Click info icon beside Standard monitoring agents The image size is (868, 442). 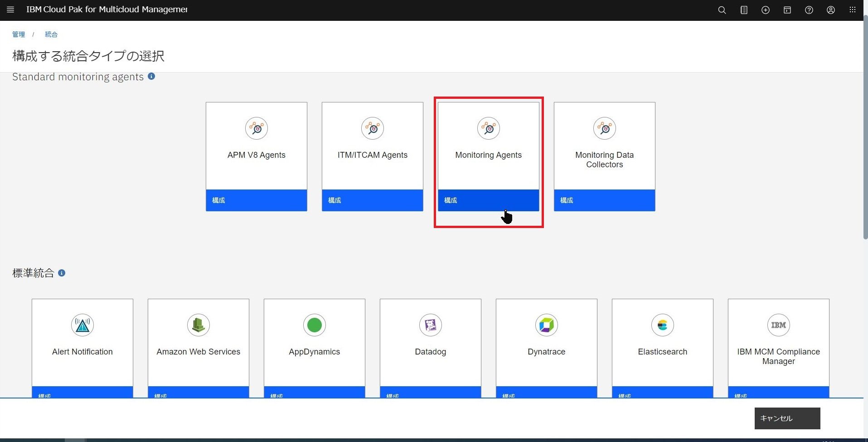(x=151, y=76)
